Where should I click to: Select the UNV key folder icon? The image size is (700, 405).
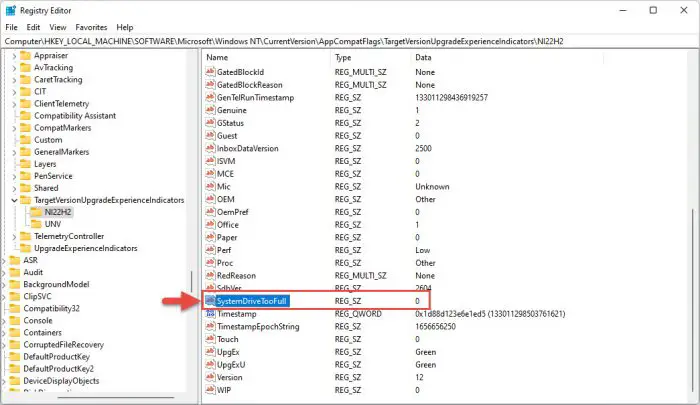coord(37,224)
